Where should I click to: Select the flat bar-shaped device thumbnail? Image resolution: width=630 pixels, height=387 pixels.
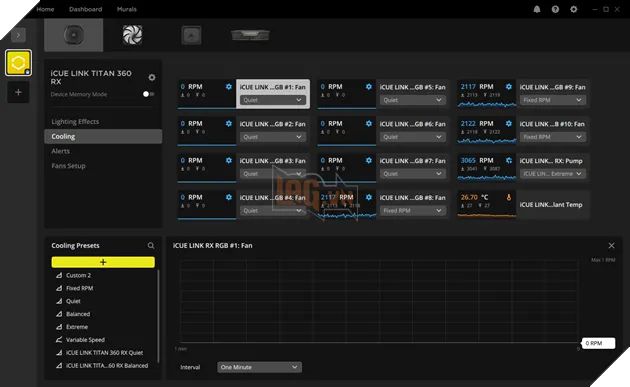250,35
